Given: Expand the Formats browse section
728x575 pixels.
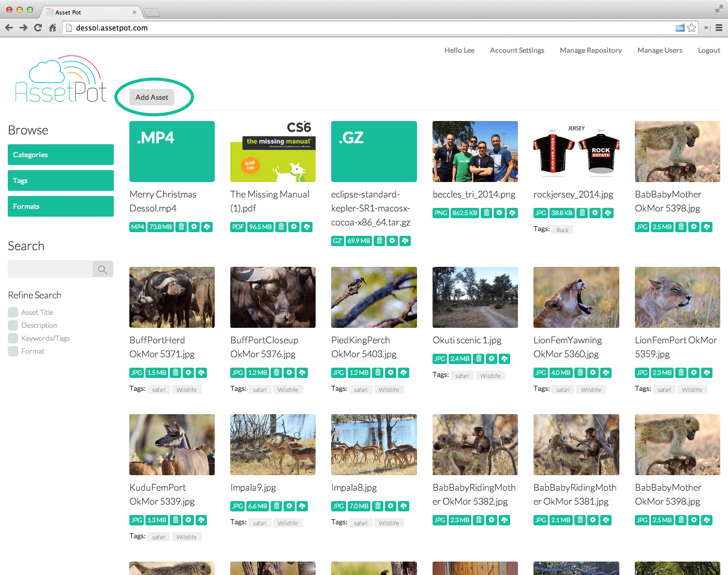Looking at the screenshot, I should click(x=61, y=206).
